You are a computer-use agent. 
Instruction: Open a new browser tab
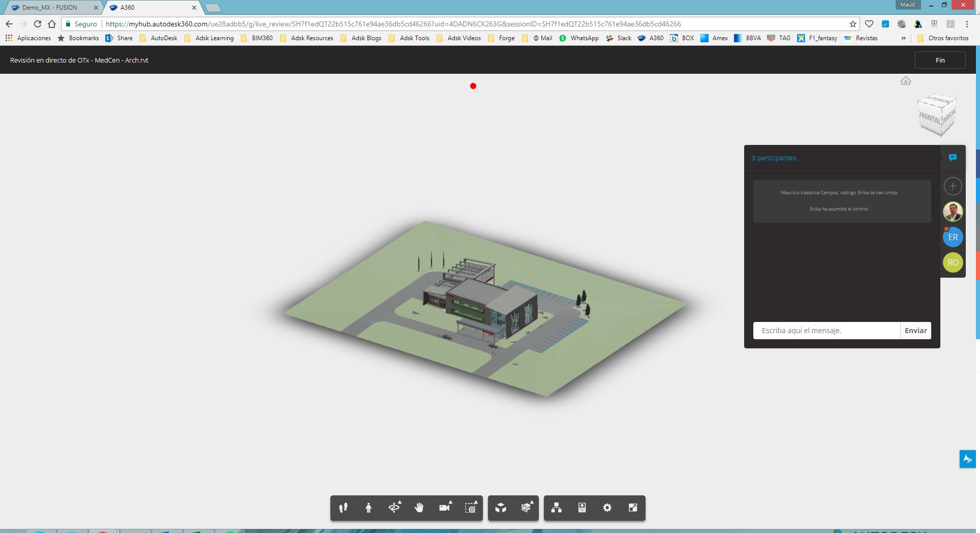click(213, 8)
